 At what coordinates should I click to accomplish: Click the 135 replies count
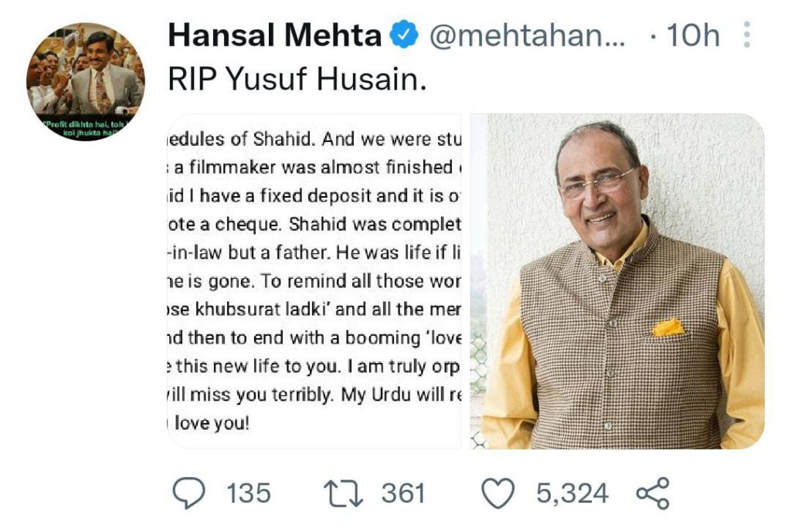[x=249, y=493]
